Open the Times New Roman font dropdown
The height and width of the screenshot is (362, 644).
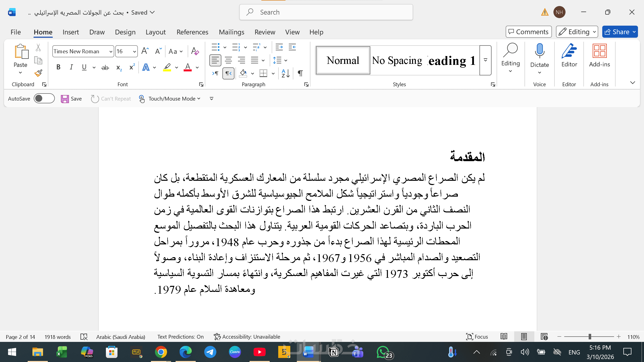[111, 52]
